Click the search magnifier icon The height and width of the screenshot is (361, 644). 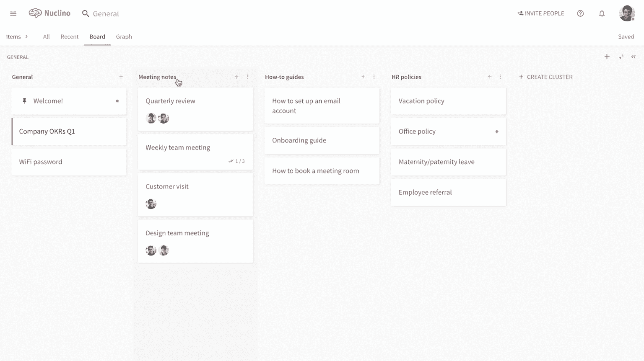(86, 13)
